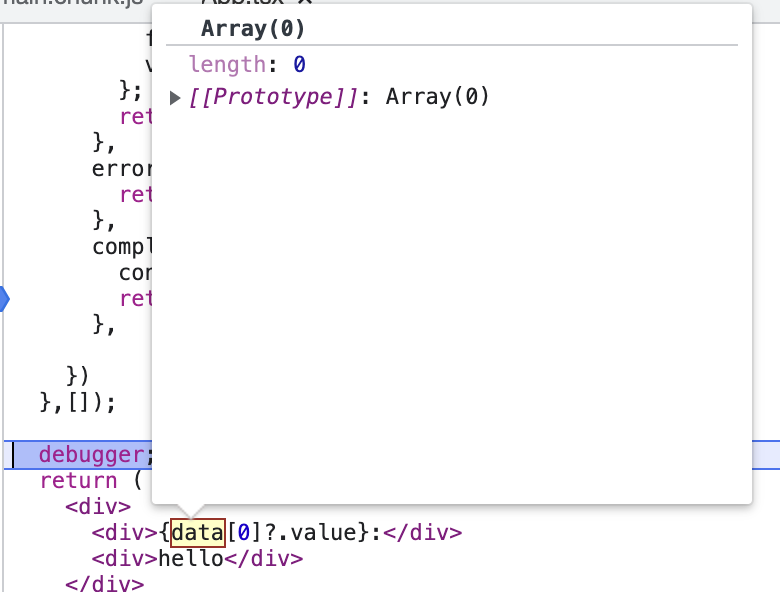
Task: Click the hello text in div
Action: point(191,558)
